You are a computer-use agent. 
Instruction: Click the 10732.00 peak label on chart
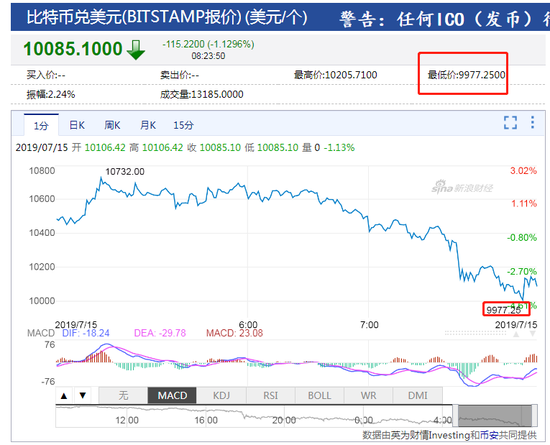(x=125, y=171)
